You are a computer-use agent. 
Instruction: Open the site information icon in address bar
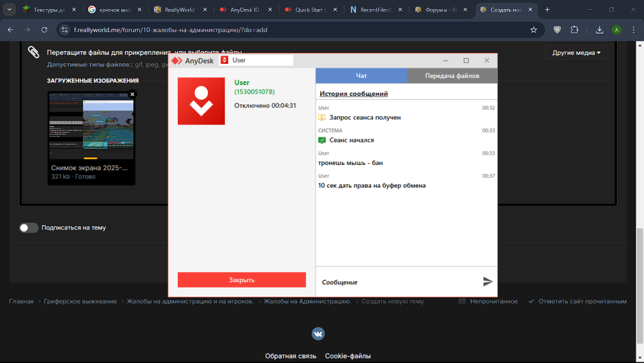coord(64,30)
